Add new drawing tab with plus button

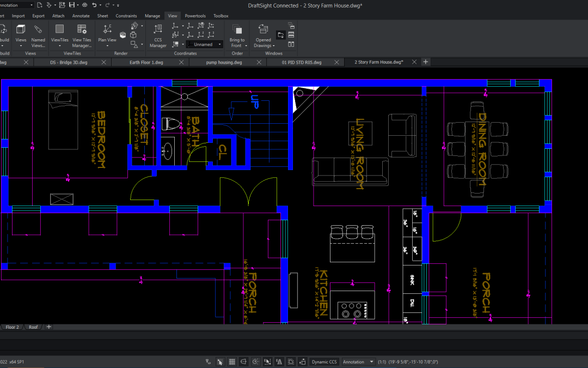click(425, 62)
